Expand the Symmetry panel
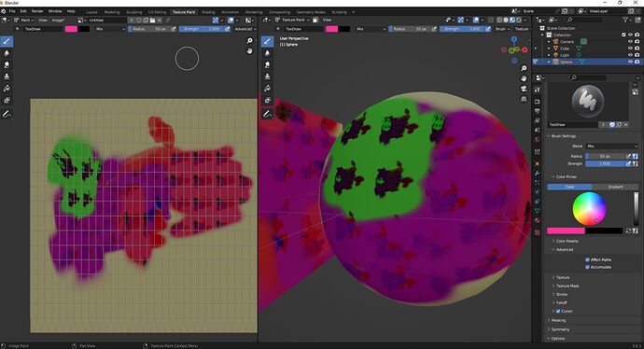Screen dimensions: 644x349 (x=560, y=329)
